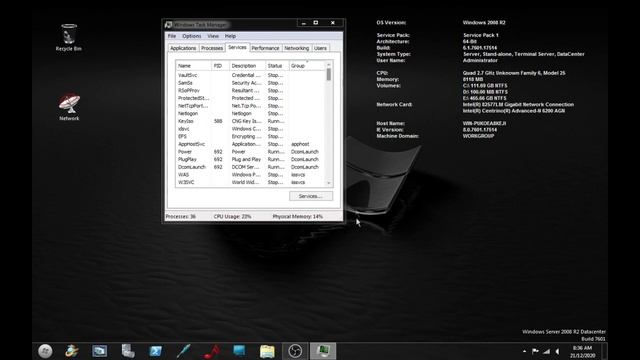Select the Power service row
640x360 pixels.
click(x=251, y=151)
